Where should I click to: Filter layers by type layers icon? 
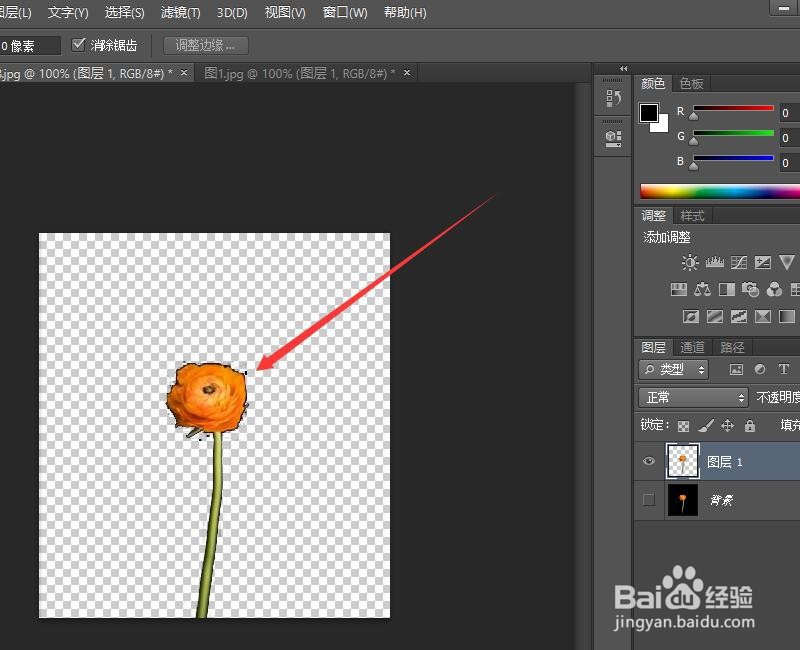(784, 369)
